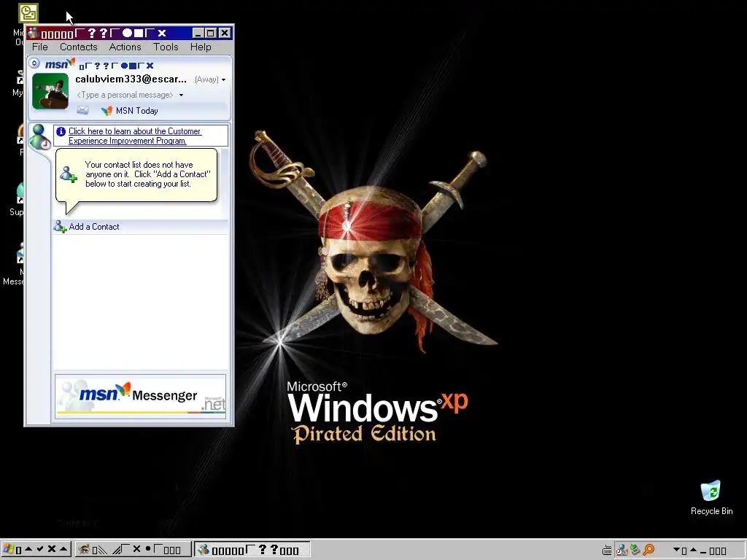
Task: Click the orange magnifier tray icon
Action: click(649, 550)
